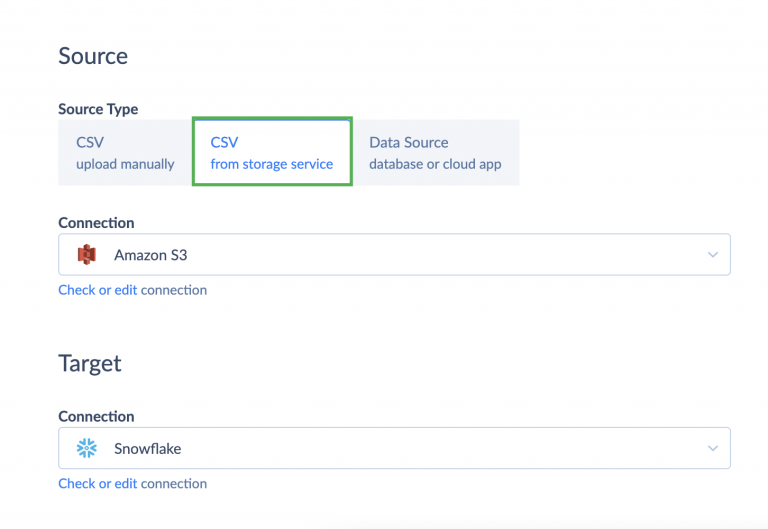Click the Amazon S3 bucket icon
This screenshot has width=768, height=529.
[87, 255]
